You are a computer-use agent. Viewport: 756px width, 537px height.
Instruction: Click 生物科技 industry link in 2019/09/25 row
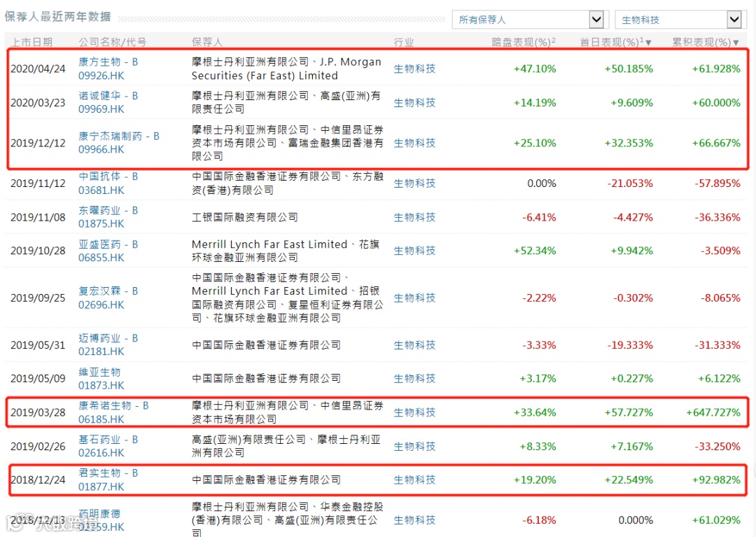point(414,298)
